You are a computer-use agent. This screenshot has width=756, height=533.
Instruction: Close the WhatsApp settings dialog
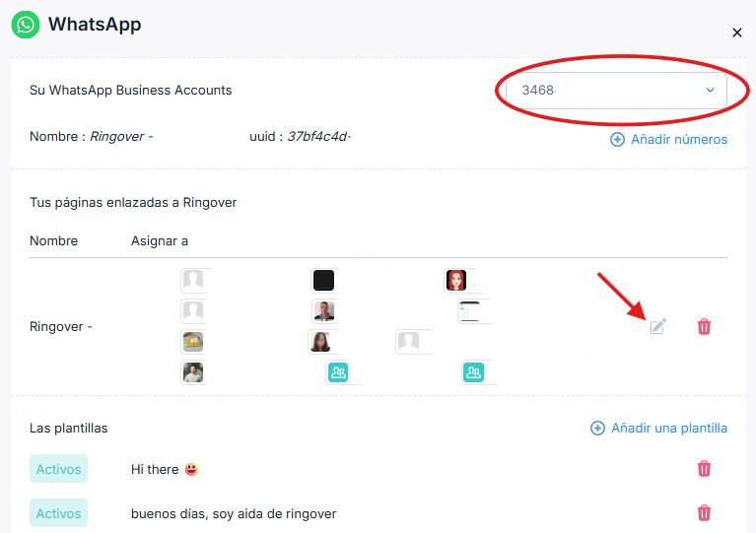point(736,33)
